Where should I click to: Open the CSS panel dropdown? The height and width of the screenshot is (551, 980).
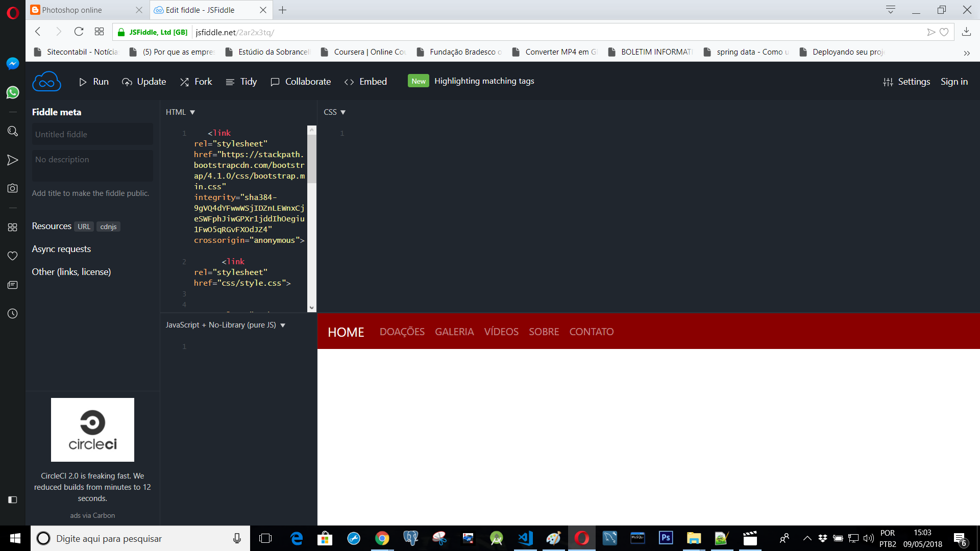(x=334, y=112)
